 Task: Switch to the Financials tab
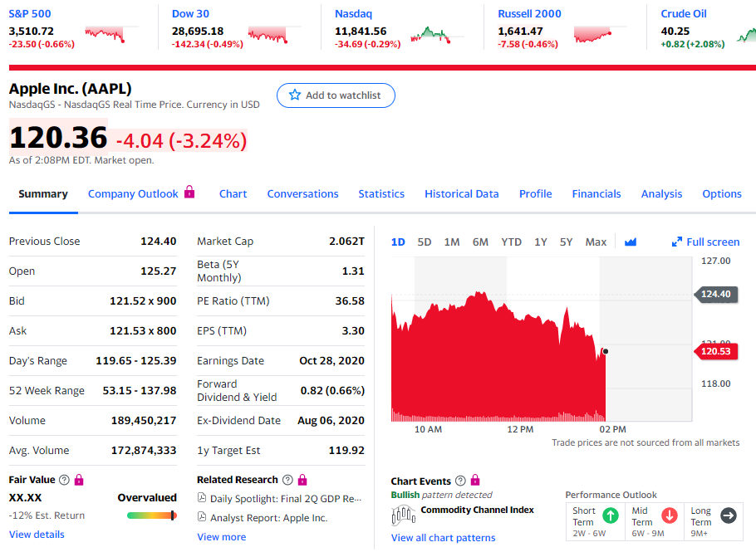click(x=596, y=194)
